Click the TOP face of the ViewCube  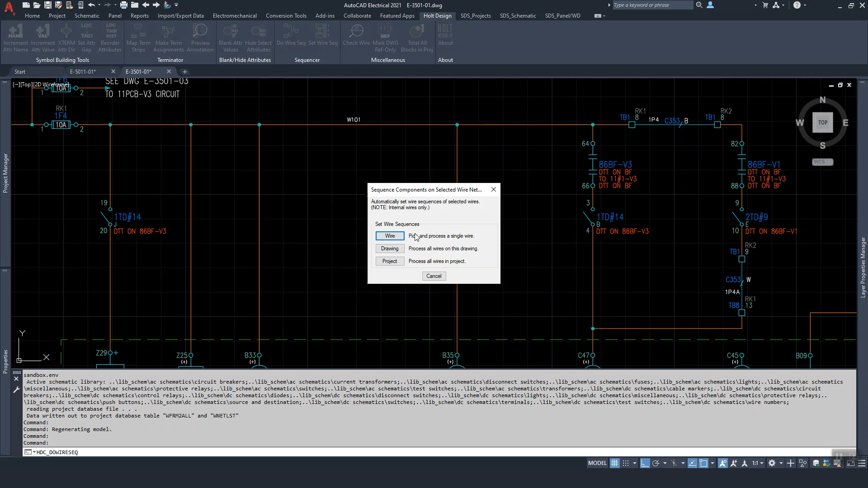tap(822, 122)
